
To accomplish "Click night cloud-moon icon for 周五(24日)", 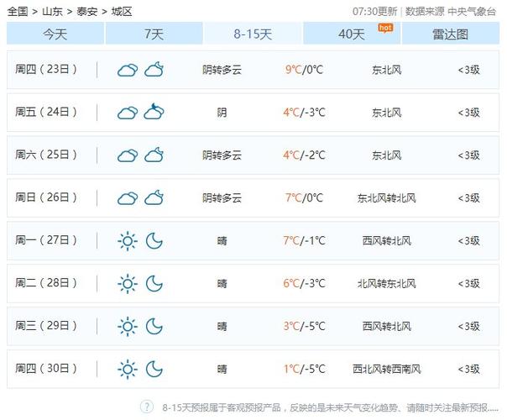I will [154, 112].
